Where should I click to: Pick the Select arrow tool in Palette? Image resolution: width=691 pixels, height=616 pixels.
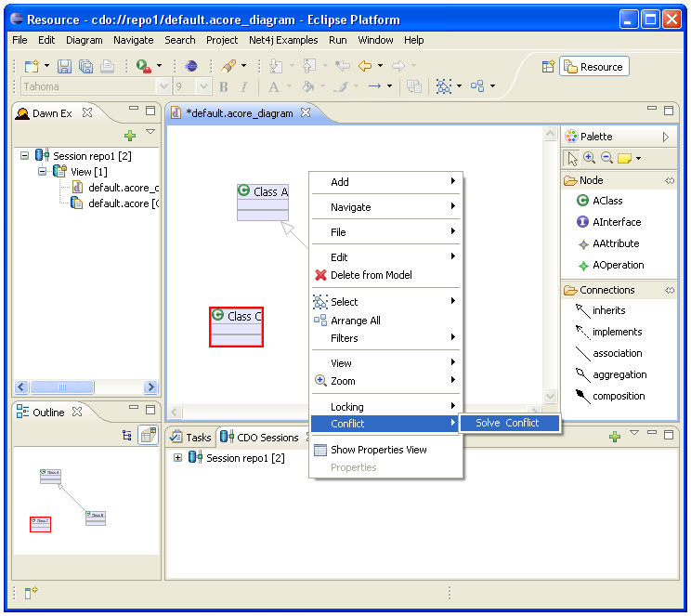[x=572, y=158]
